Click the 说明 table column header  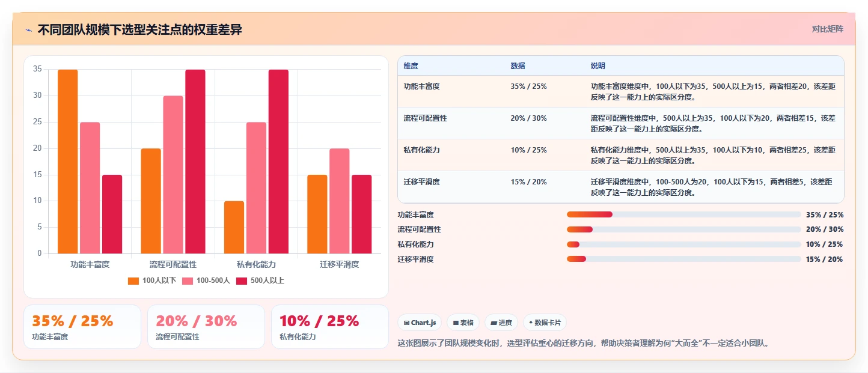pos(598,65)
